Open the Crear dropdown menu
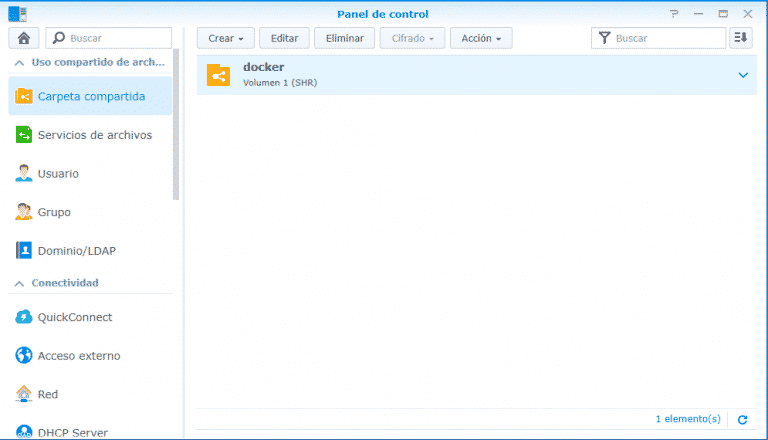768x440 pixels. tap(225, 38)
